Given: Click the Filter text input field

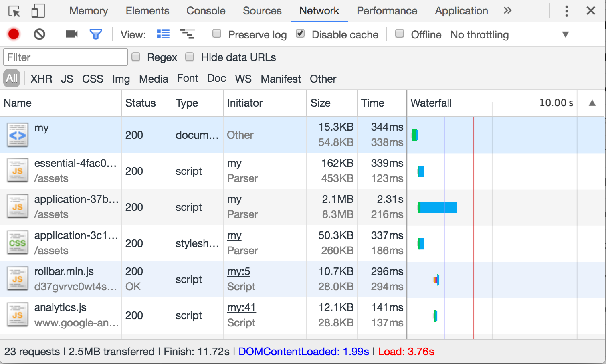Looking at the screenshot, I should (x=66, y=57).
